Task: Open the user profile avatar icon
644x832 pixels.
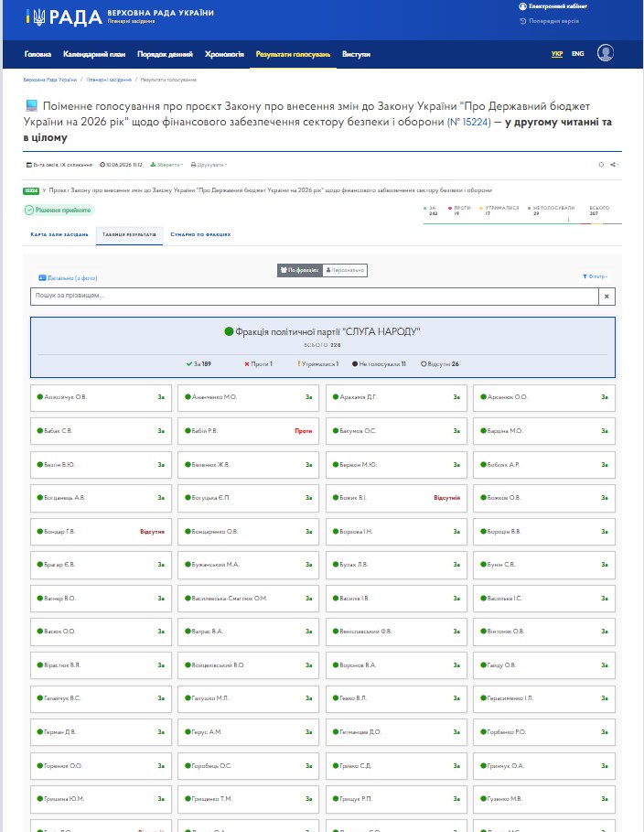Action: [x=606, y=53]
